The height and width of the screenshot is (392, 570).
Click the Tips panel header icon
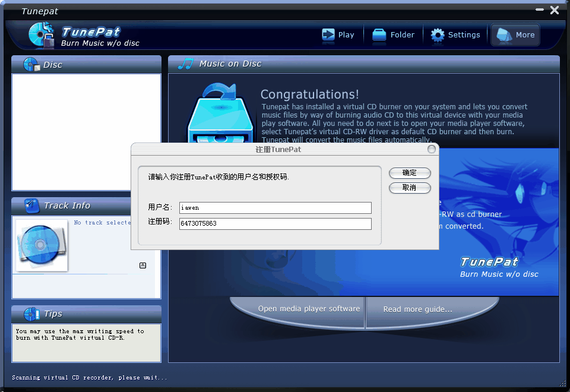point(32,314)
